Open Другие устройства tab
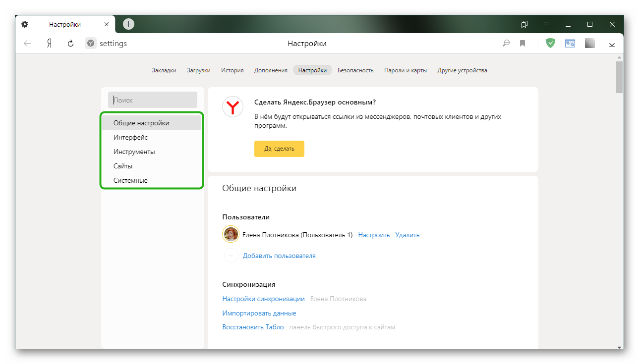The width and height of the screenshot is (639, 364). coord(462,70)
